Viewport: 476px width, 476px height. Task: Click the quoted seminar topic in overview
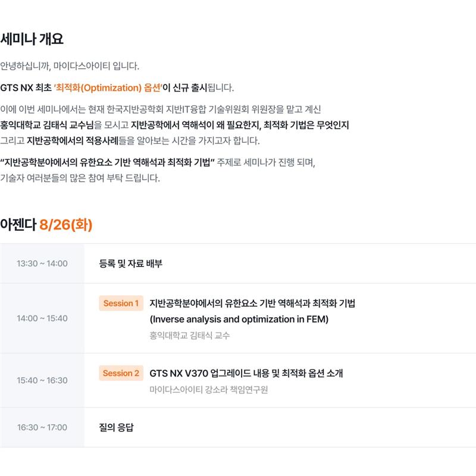108,162
